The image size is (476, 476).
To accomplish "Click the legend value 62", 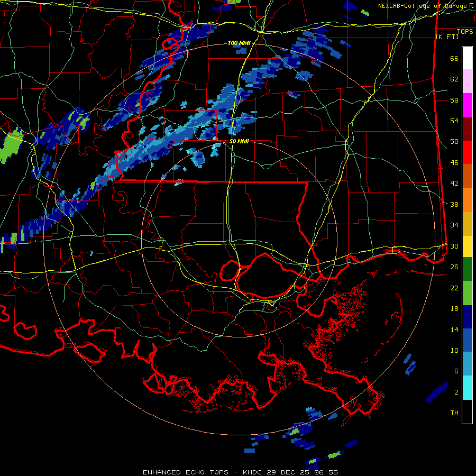I will tap(454, 79).
